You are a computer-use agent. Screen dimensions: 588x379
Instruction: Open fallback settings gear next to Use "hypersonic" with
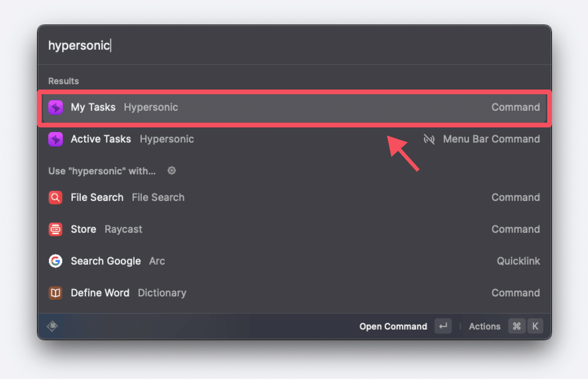pos(171,171)
